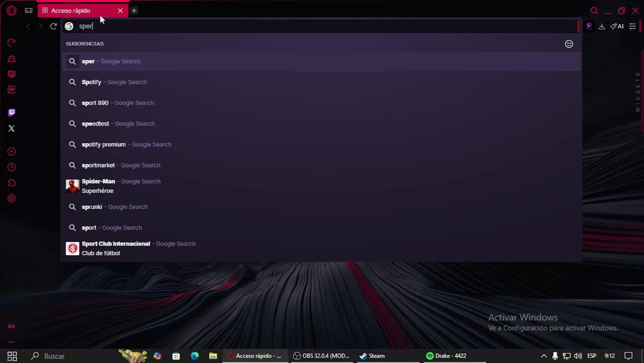Open the GX Cleaner icon in sidebar
644x363 pixels.
[x=12, y=58]
